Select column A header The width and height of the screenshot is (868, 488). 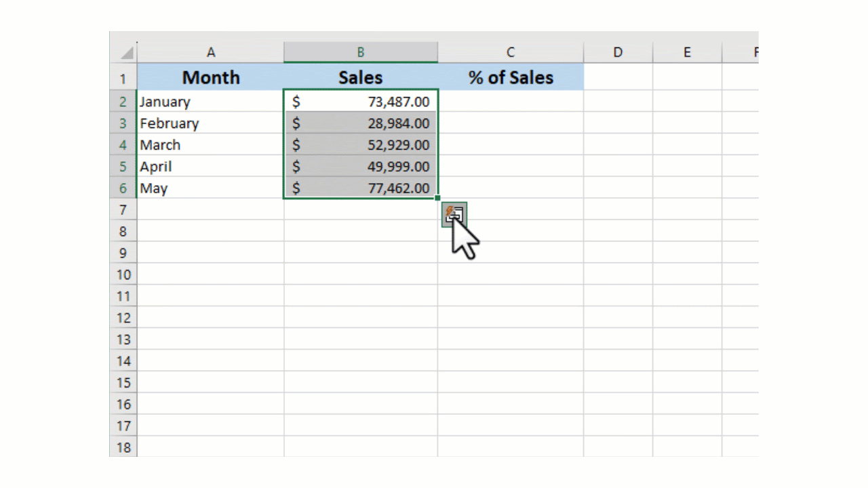coord(210,52)
